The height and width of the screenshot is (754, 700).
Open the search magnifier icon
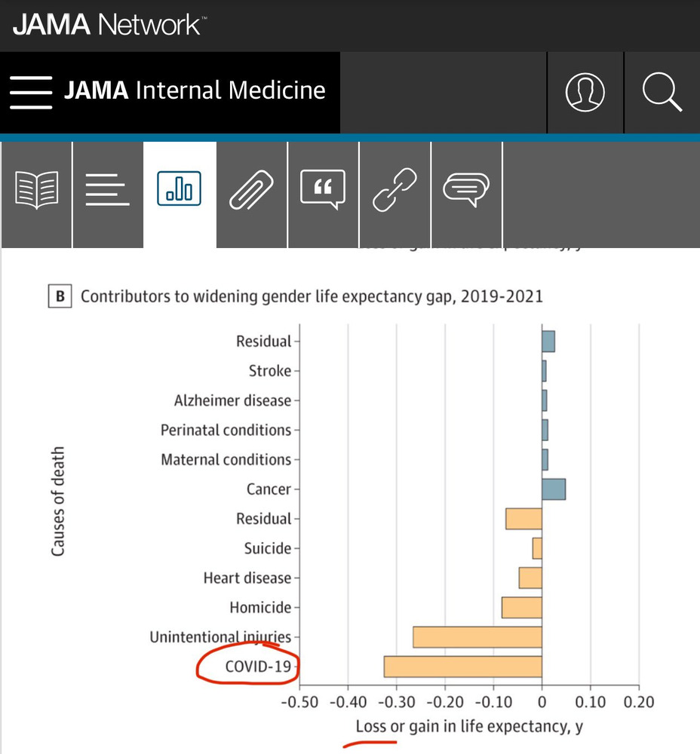click(x=662, y=92)
